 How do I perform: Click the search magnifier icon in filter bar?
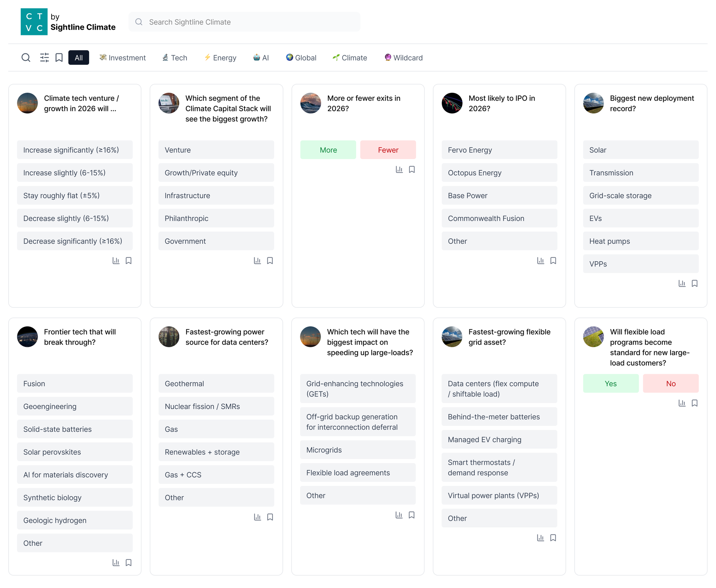point(26,58)
